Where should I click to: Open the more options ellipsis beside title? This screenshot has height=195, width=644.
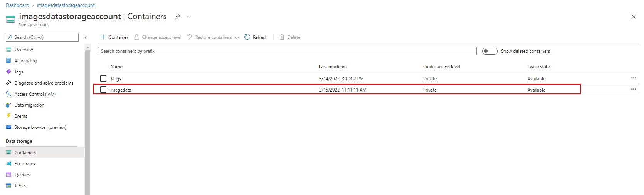[189, 17]
